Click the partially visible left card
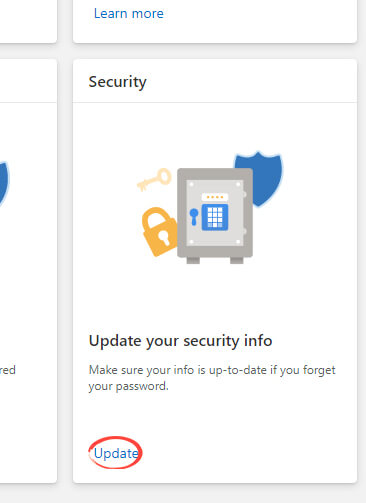This screenshot has width=366, height=503. point(28,271)
